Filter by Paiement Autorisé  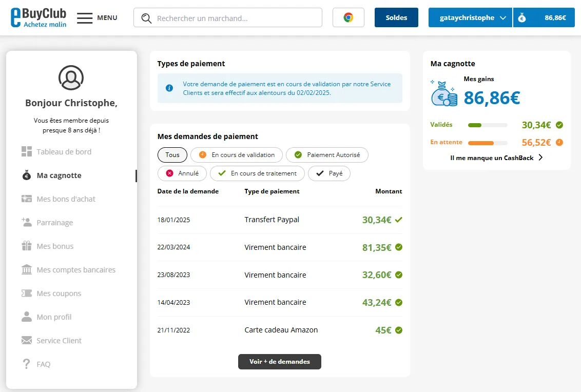click(x=327, y=155)
